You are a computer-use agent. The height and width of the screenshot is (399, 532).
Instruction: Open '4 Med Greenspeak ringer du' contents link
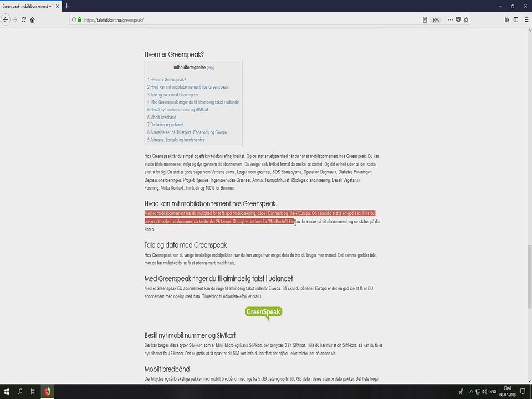(x=193, y=102)
